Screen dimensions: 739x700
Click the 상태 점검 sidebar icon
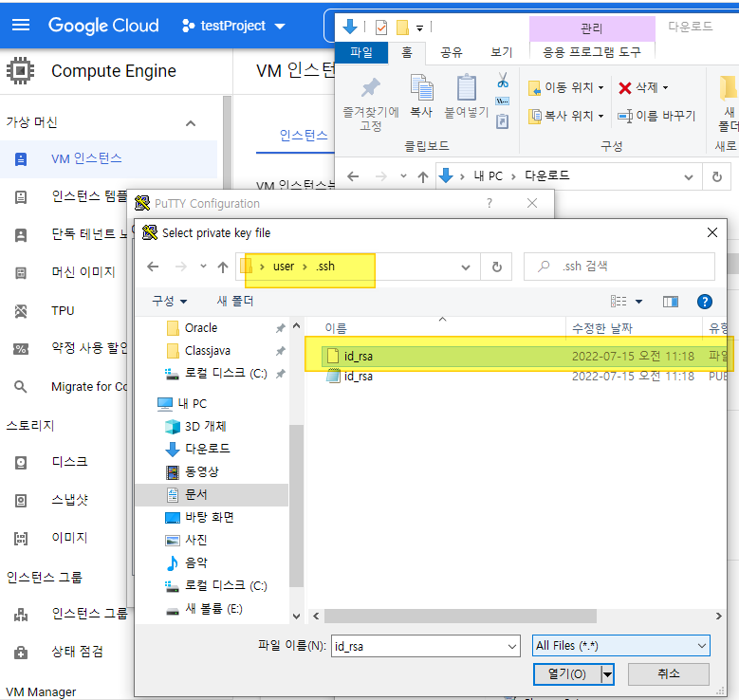pyautogui.click(x=21, y=653)
